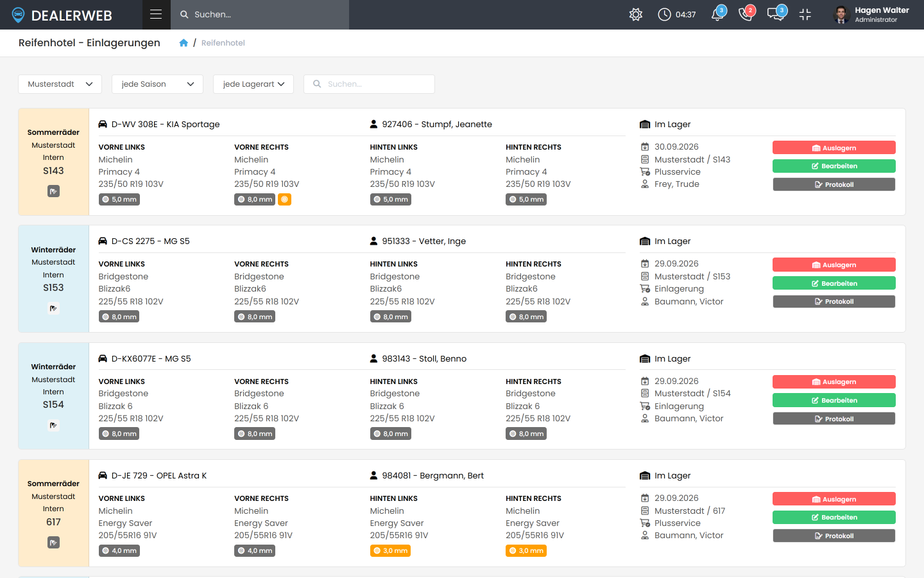Image resolution: width=924 pixels, height=578 pixels.
Task: Open Protokoll for Stoll, Benno
Action: pos(834,419)
